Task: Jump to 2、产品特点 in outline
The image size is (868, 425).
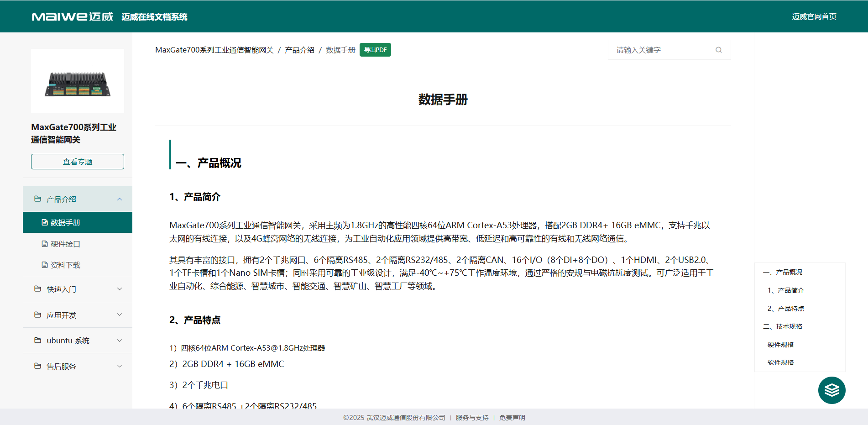Action: pyautogui.click(x=786, y=309)
